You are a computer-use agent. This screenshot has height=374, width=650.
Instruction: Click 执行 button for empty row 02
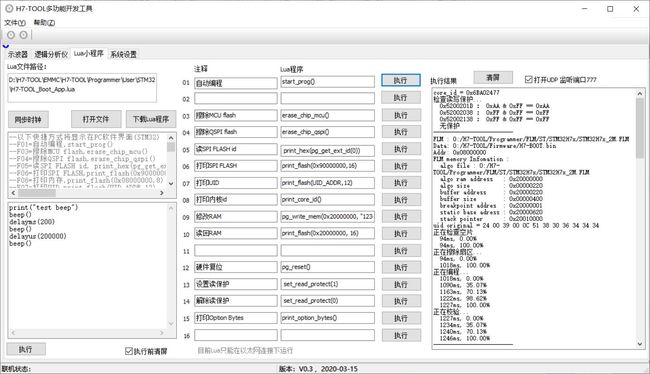tap(401, 98)
